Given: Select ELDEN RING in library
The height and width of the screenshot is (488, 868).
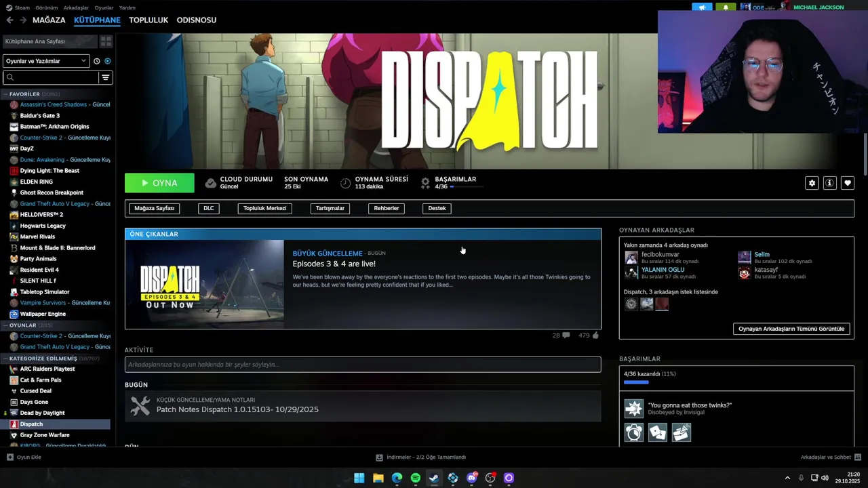Looking at the screenshot, I should (x=37, y=182).
